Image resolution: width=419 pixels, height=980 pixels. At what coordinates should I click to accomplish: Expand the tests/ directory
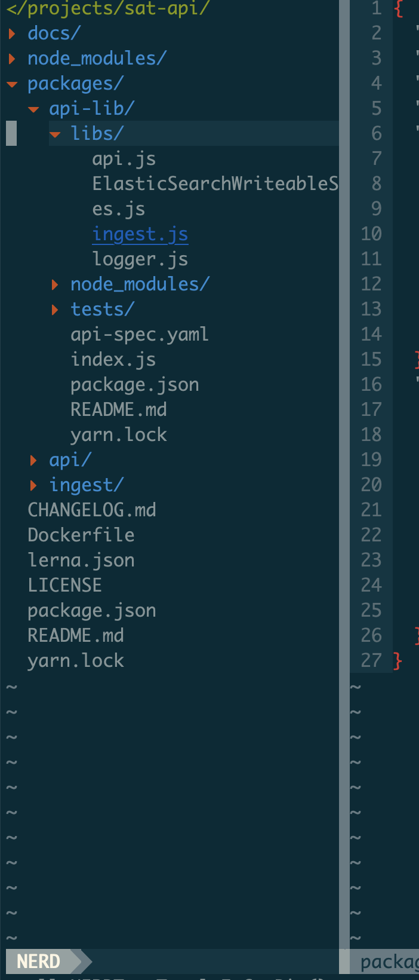click(x=102, y=309)
